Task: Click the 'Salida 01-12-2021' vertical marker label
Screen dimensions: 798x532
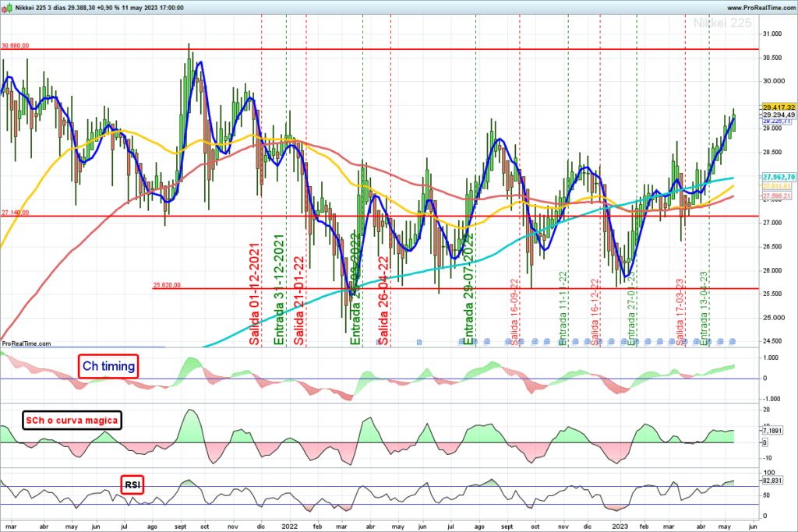Action: [x=255, y=294]
